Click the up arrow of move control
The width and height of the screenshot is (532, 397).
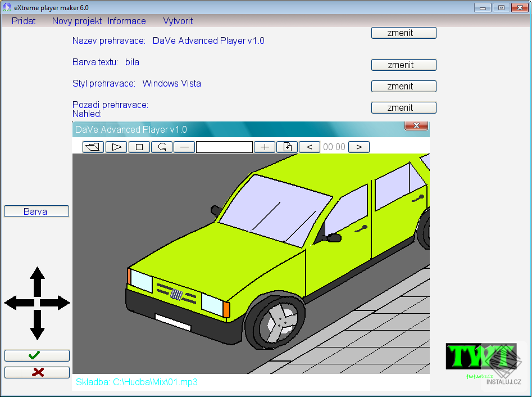coord(37,282)
